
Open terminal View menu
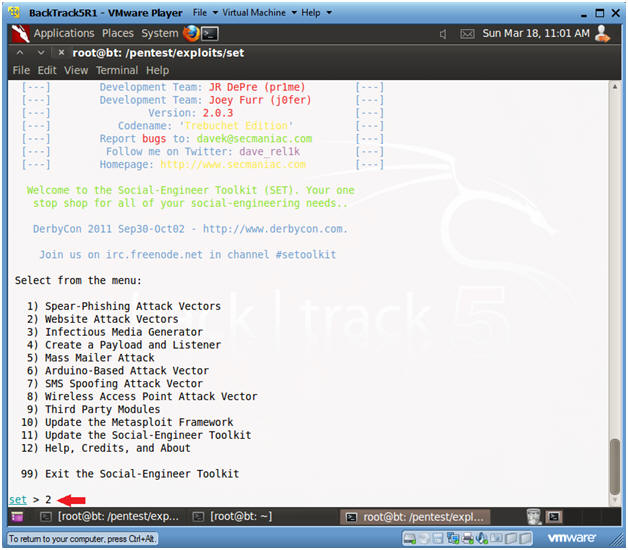point(76,71)
